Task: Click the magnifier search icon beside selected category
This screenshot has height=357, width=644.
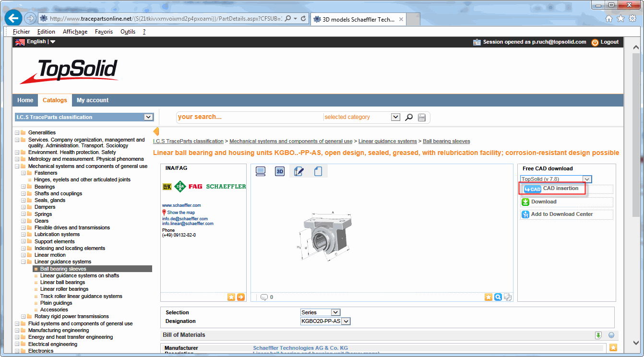Action: (409, 117)
